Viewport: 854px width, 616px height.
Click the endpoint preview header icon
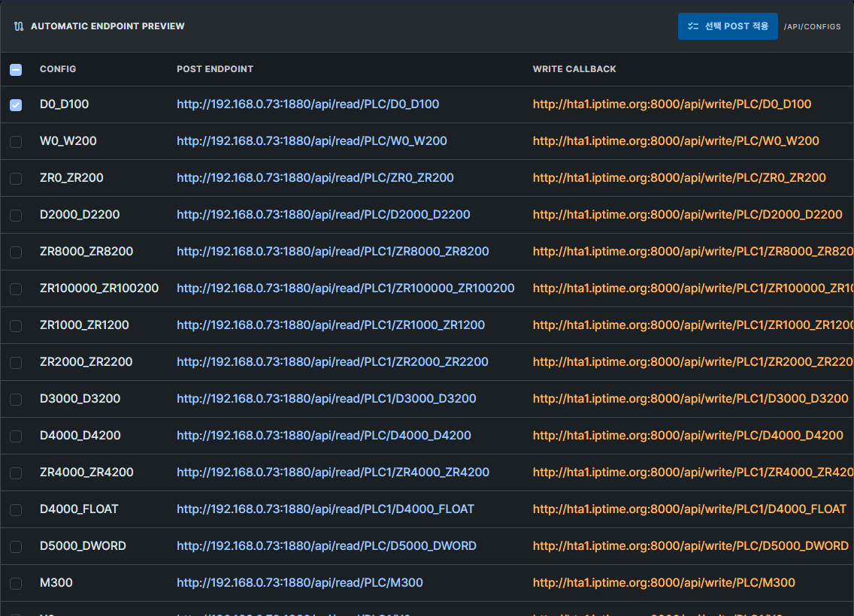[x=19, y=26]
